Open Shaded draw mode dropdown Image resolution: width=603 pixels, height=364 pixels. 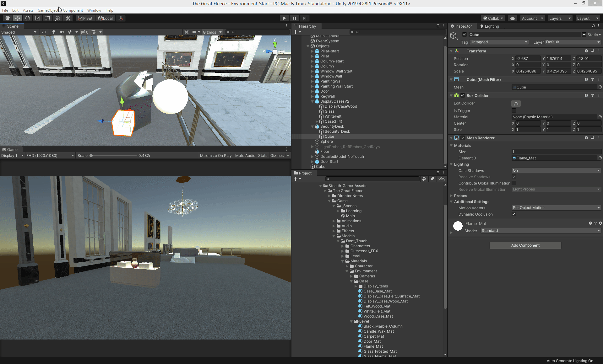coord(19,32)
